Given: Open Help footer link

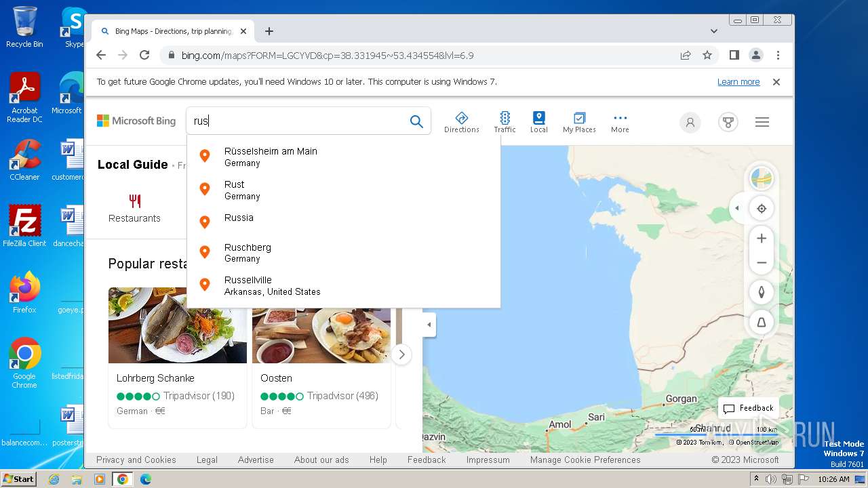Looking at the screenshot, I should pos(378,460).
